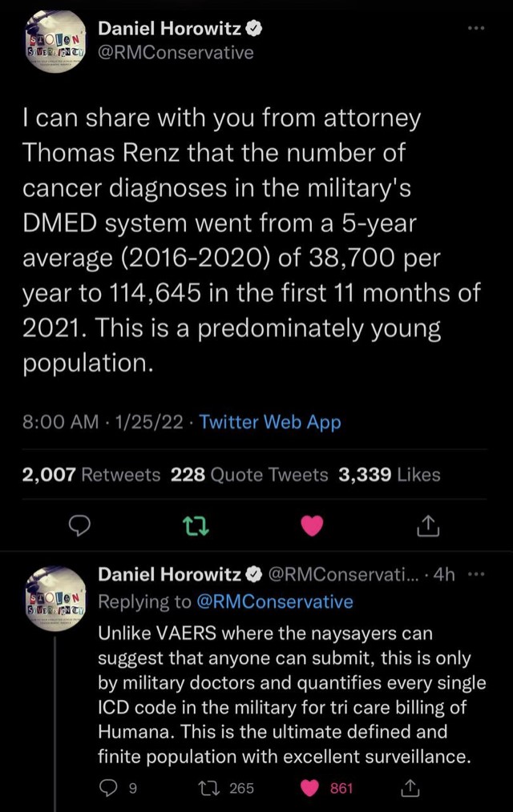This screenshot has height=812, width=513.
Task: Share the main tweet
Action: pos(427,525)
